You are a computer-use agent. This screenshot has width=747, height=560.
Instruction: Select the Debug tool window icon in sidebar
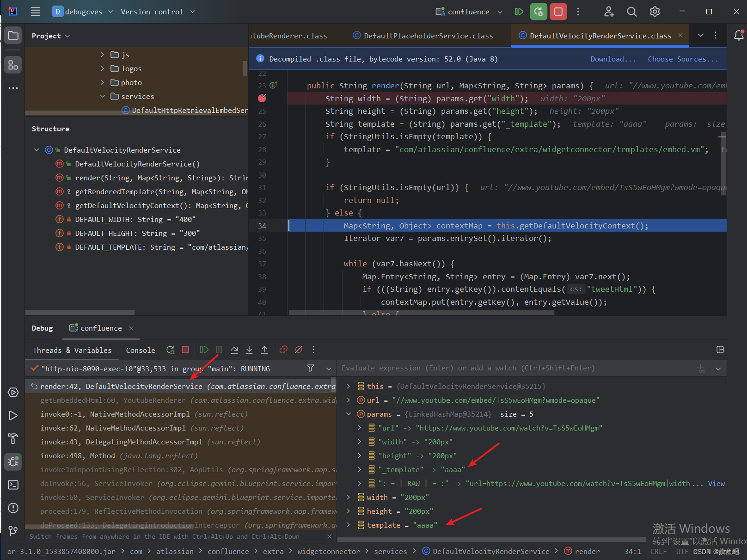click(12, 462)
